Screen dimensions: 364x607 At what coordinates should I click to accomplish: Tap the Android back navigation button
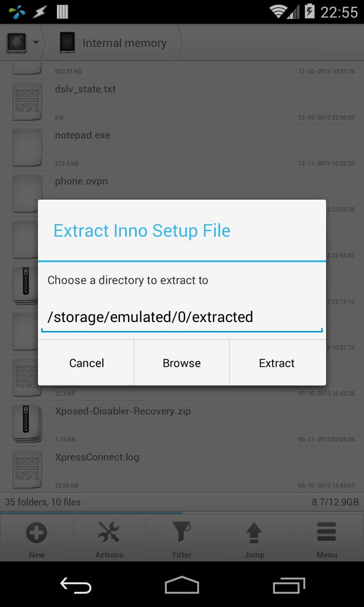[x=76, y=585]
